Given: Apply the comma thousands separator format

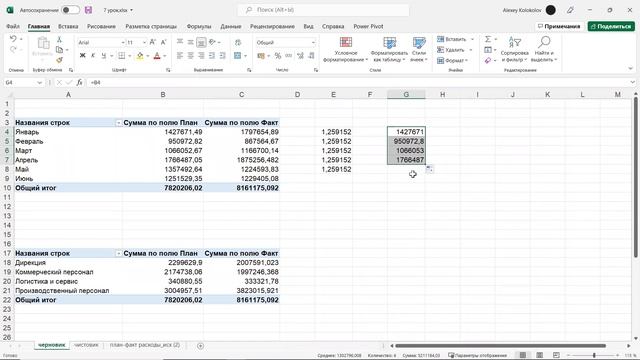Looking at the screenshot, I should click(x=289, y=56).
